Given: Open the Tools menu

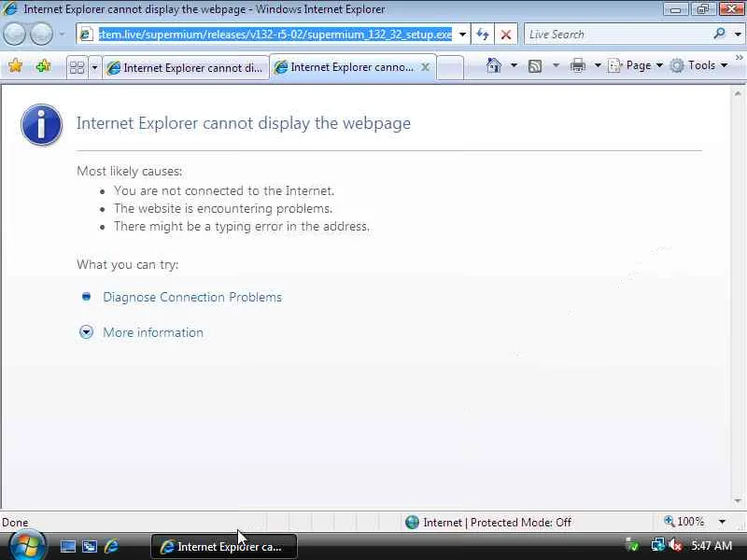Looking at the screenshot, I should click(x=698, y=65).
